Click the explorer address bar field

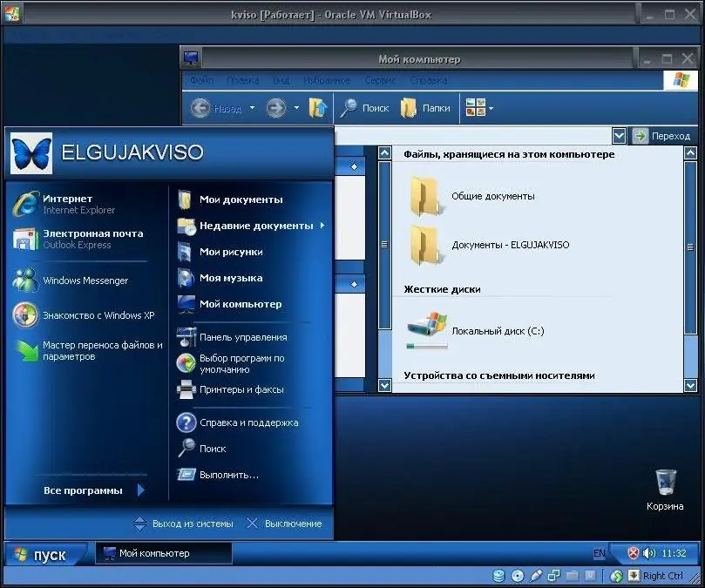pyautogui.click(x=473, y=136)
